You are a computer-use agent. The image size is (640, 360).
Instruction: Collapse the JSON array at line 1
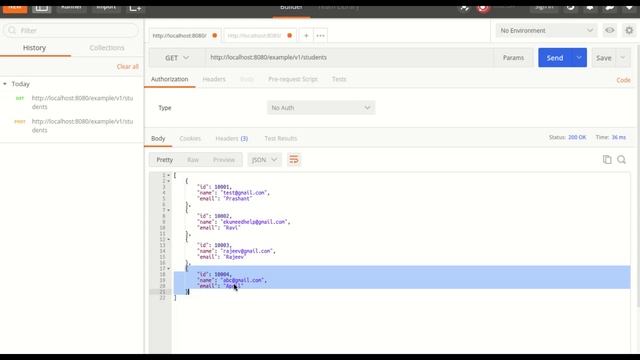(169, 175)
